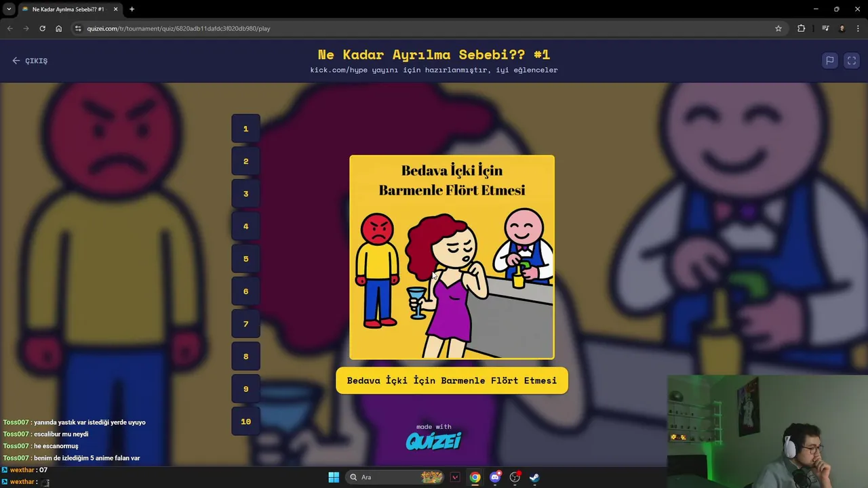Click the kick.com/hype subtitle text
Image resolution: width=868 pixels, height=488 pixels.
click(434, 70)
